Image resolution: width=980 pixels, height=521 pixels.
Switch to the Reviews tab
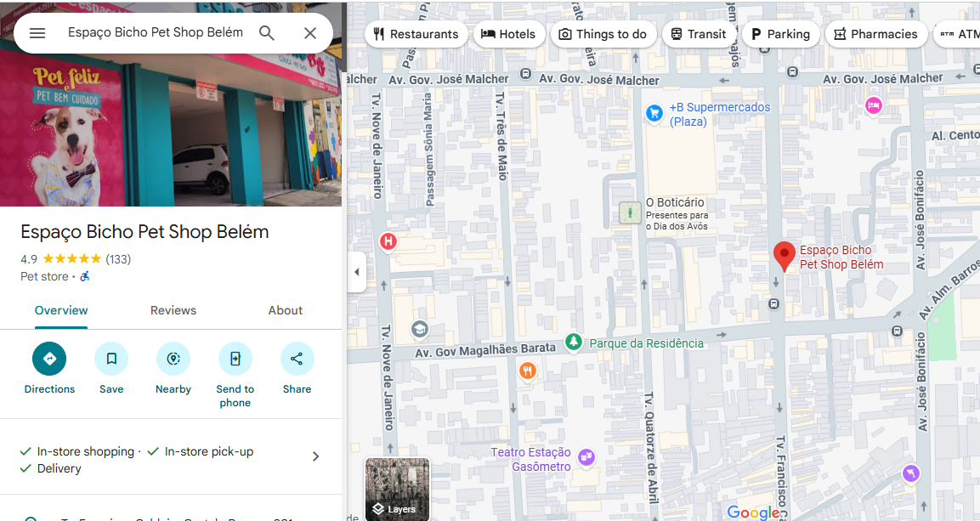point(173,310)
